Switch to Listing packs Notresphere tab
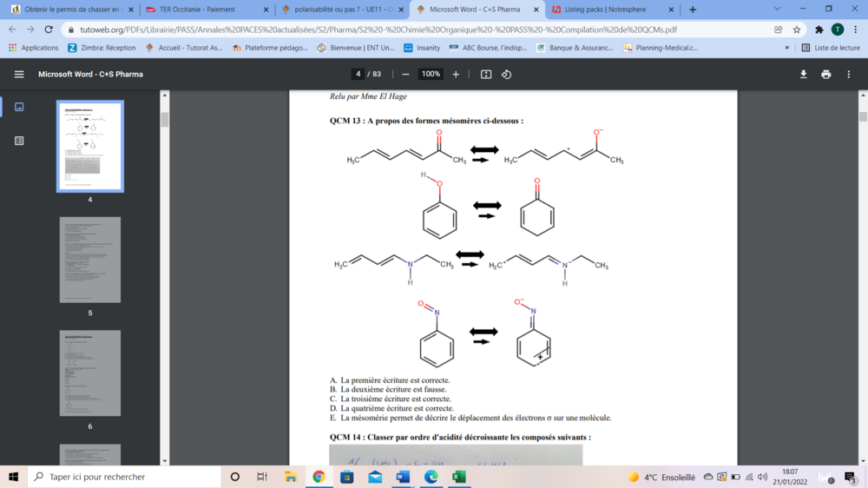 pyautogui.click(x=612, y=10)
